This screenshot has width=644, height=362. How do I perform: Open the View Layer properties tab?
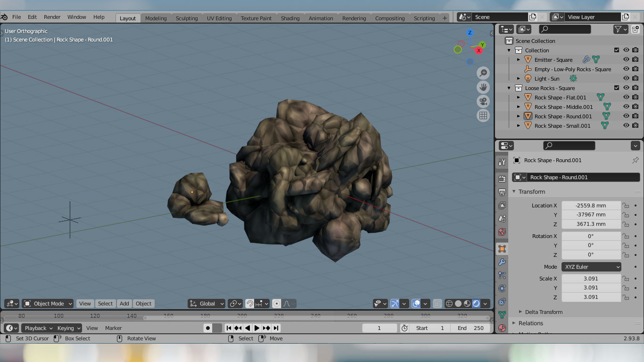click(x=502, y=206)
